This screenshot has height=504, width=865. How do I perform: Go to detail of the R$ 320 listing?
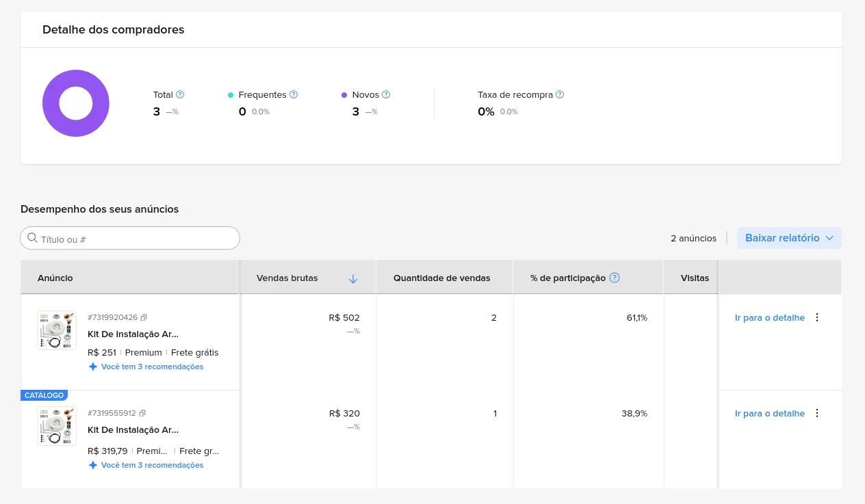[x=770, y=413]
